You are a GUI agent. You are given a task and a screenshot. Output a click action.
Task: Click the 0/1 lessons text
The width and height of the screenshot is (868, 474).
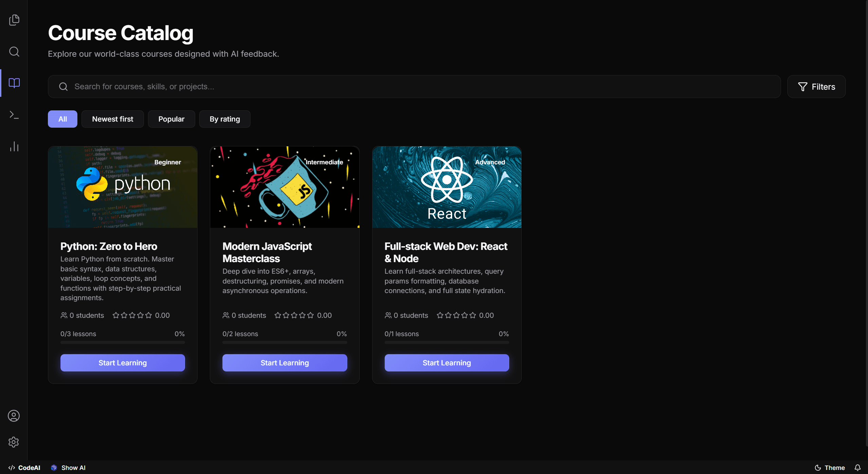coord(402,334)
